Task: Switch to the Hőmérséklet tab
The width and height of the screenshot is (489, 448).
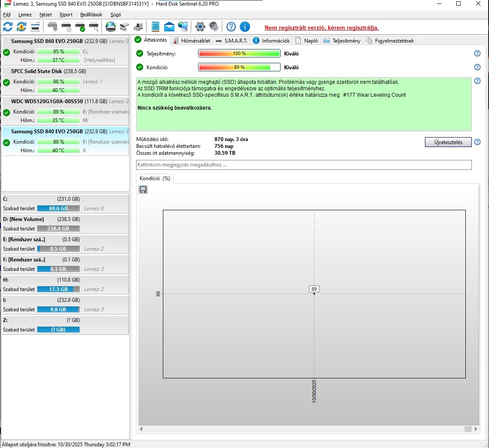Action: click(x=192, y=40)
